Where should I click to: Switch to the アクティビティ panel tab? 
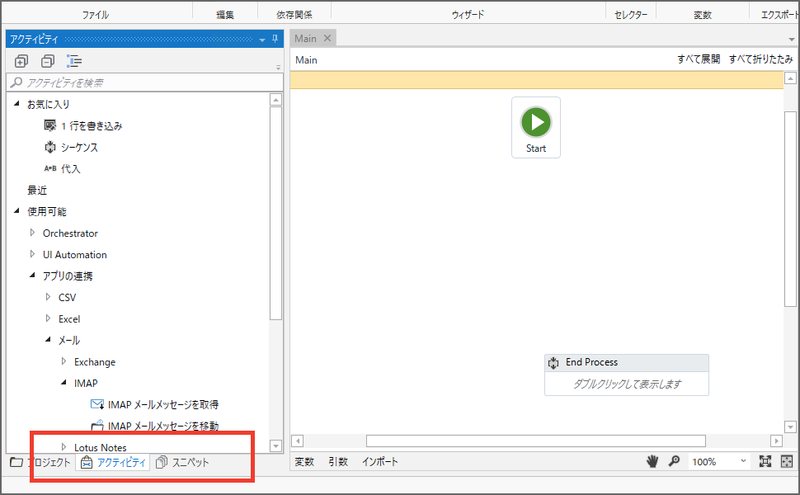pyautogui.click(x=113, y=462)
